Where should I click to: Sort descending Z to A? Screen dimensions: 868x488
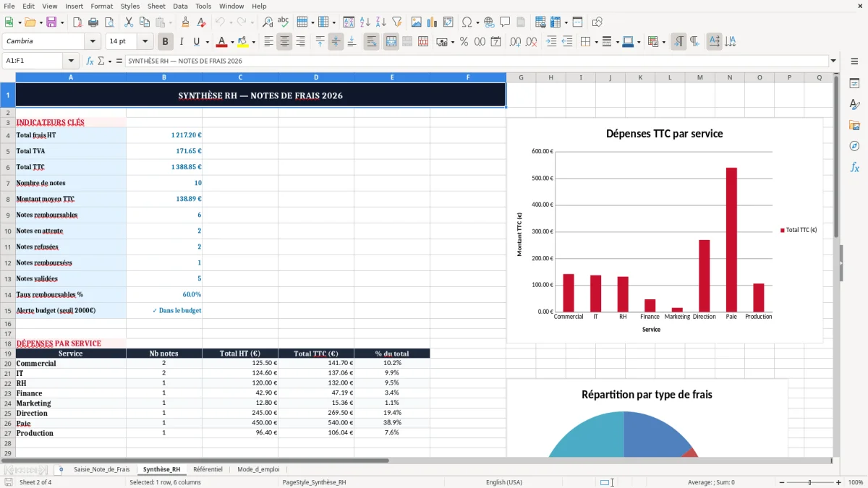tap(380, 22)
